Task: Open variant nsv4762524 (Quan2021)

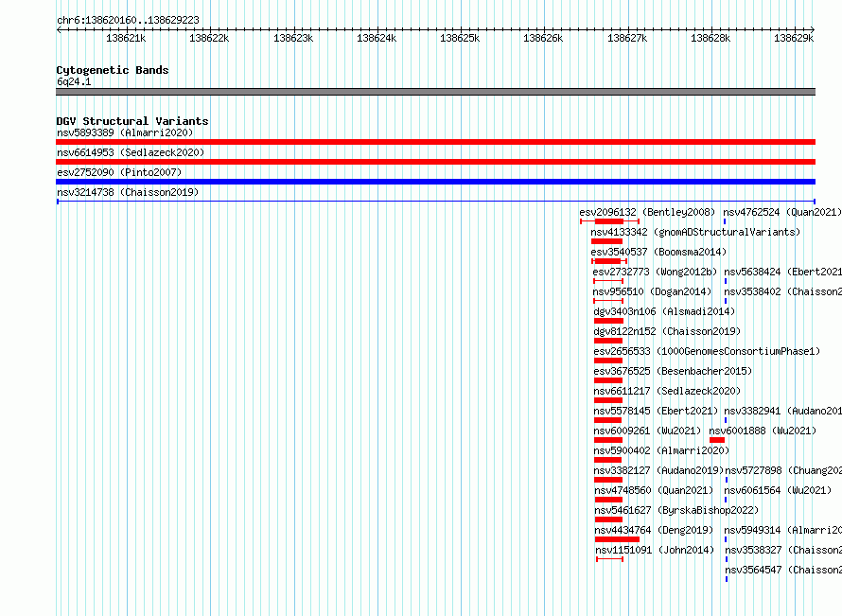Action: tap(782, 212)
